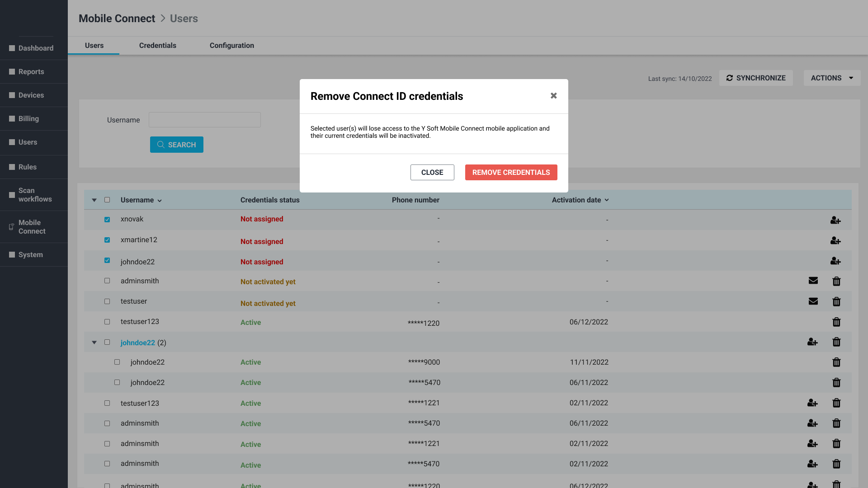Click the red Remove Credentials button
This screenshot has width=868, height=488.
[511, 172]
